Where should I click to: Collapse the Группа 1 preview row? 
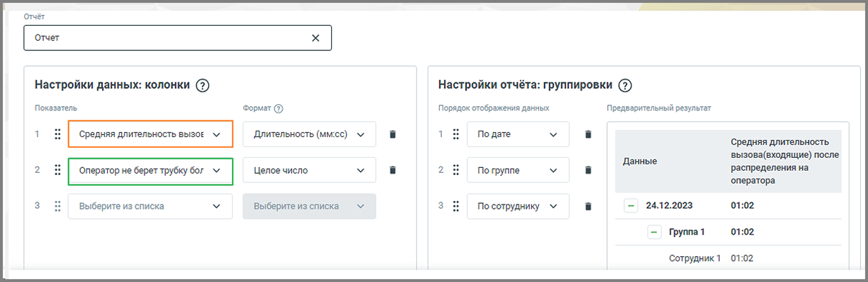coord(654,232)
